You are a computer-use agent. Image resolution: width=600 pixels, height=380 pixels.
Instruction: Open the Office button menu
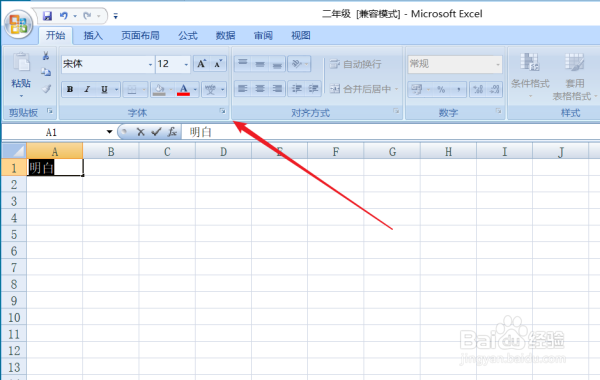(x=18, y=24)
